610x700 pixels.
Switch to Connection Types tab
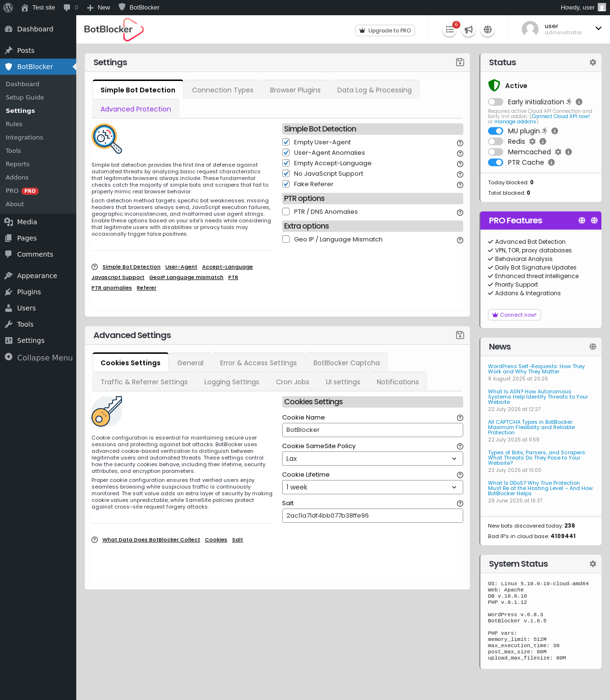tap(223, 90)
